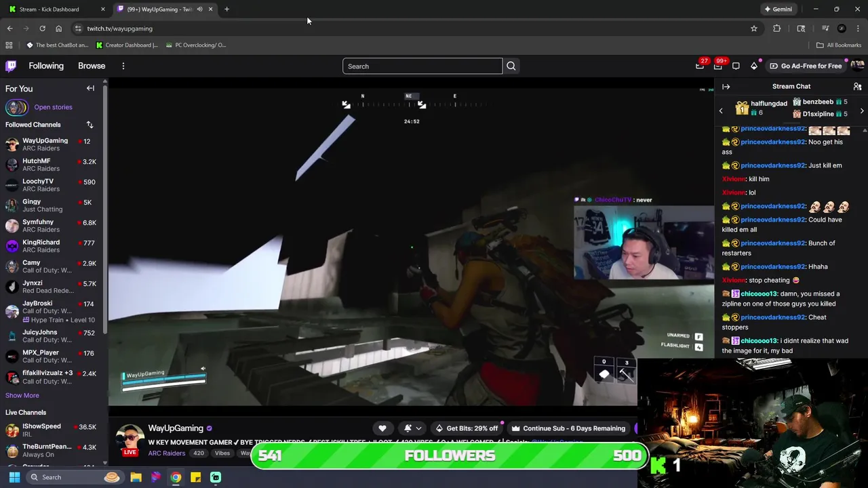Click the Vibes stream tag
This screenshot has width=868, height=488.
click(x=222, y=453)
